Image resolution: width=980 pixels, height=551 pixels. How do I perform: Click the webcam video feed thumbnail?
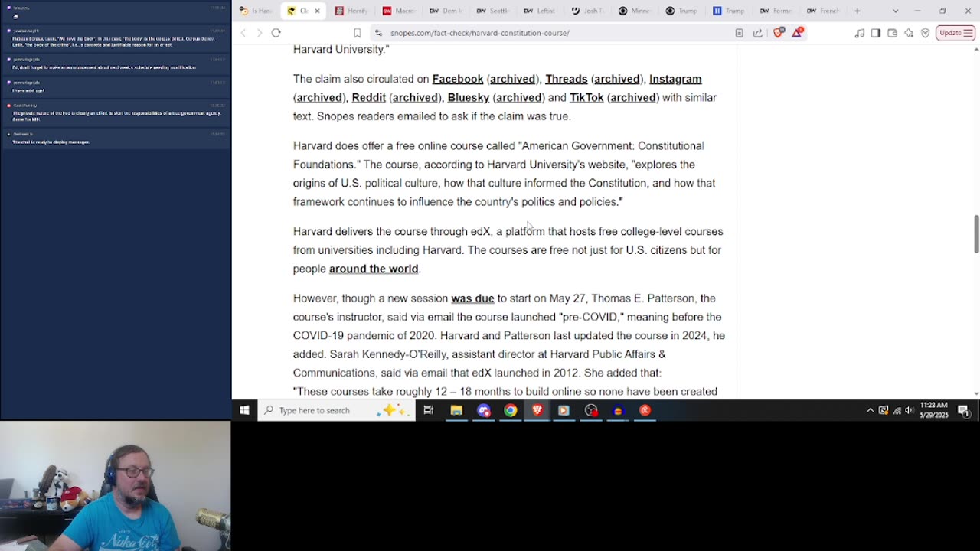point(116,486)
